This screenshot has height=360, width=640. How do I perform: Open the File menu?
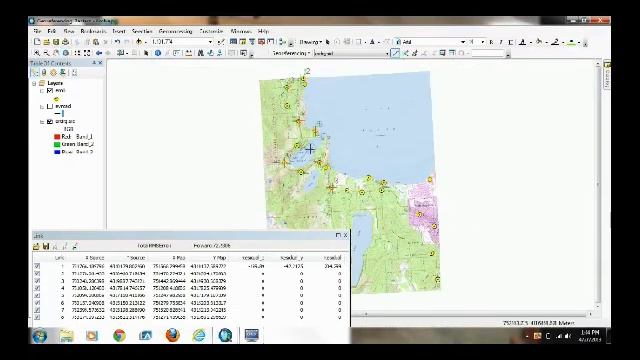tap(38, 31)
